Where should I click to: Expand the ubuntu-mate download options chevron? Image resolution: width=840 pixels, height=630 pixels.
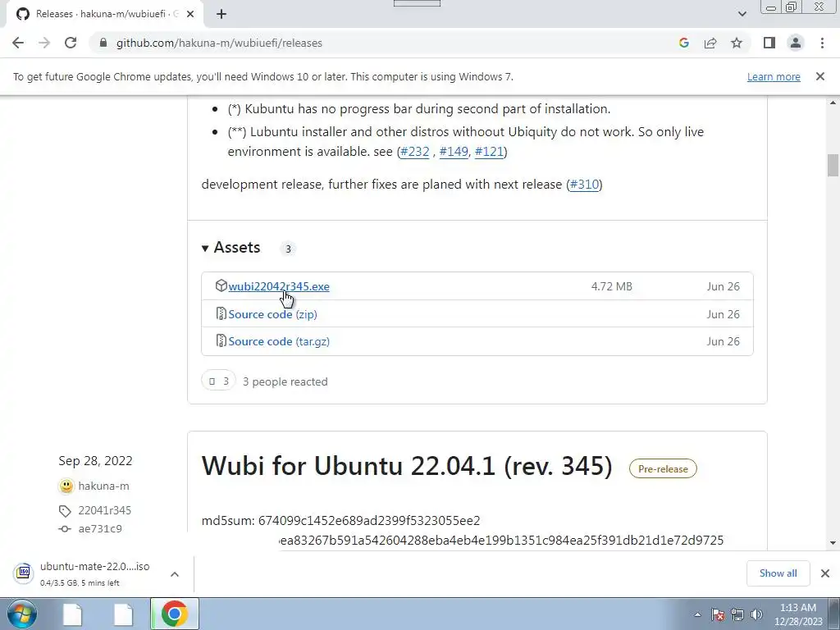point(175,573)
